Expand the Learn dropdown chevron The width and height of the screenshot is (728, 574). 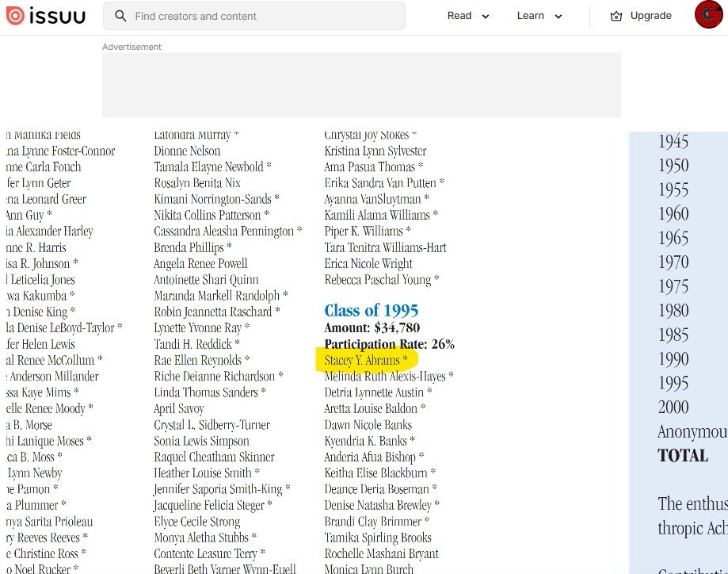click(x=558, y=17)
